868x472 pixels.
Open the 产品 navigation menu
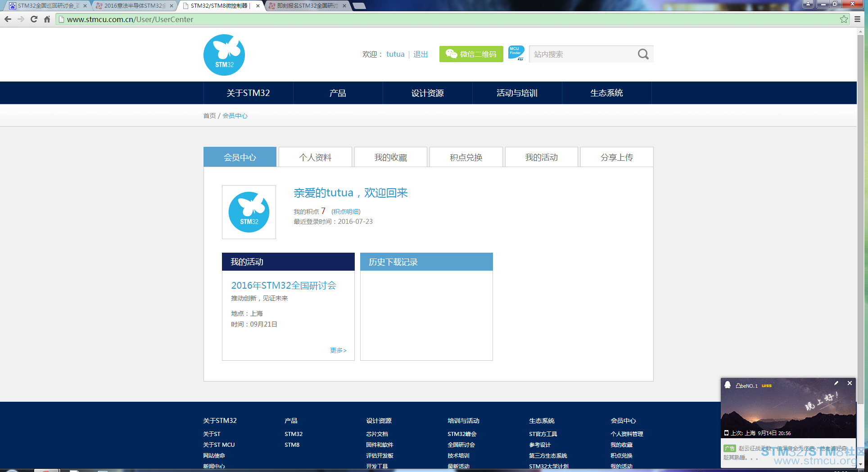click(338, 93)
